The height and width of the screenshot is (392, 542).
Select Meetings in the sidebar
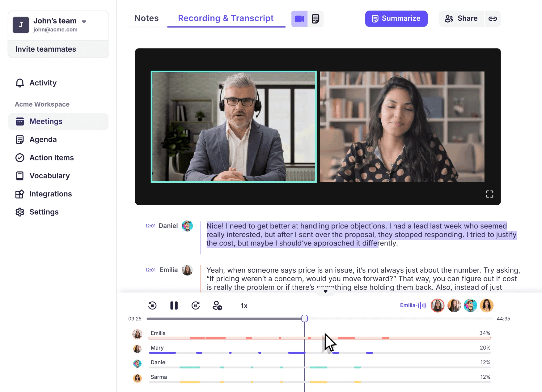(x=46, y=121)
